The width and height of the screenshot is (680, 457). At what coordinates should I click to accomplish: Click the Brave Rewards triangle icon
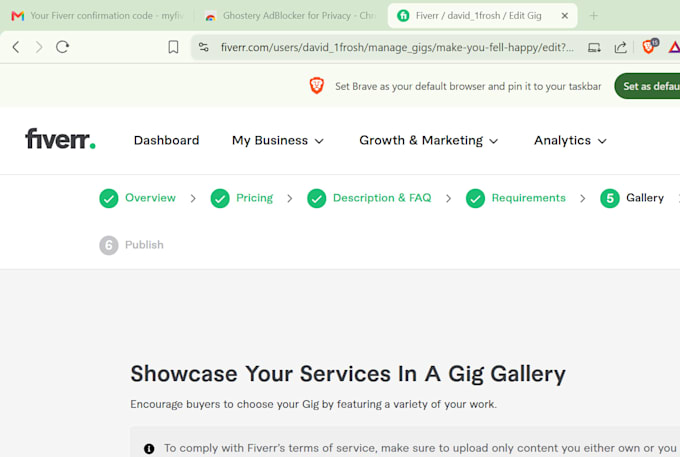(674, 47)
